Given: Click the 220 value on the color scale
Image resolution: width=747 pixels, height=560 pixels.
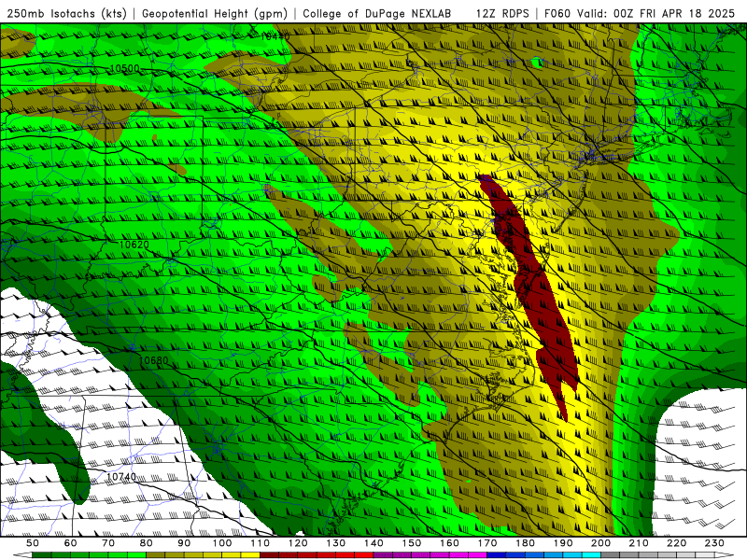Looking at the screenshot, I should pos(677,543).
